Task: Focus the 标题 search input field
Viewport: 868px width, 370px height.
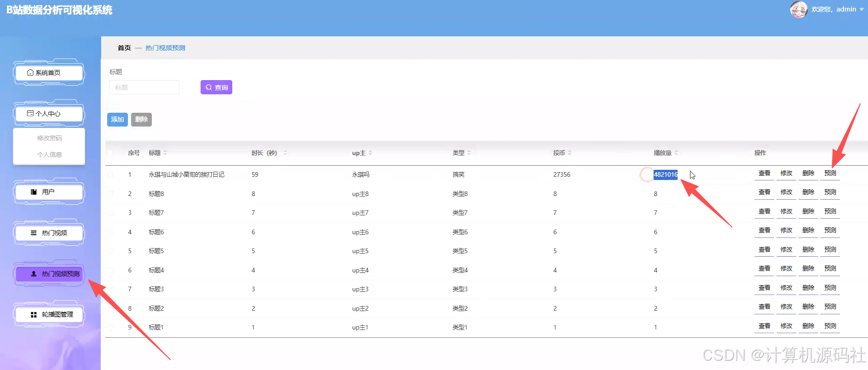Action: [x=144, y=87]
